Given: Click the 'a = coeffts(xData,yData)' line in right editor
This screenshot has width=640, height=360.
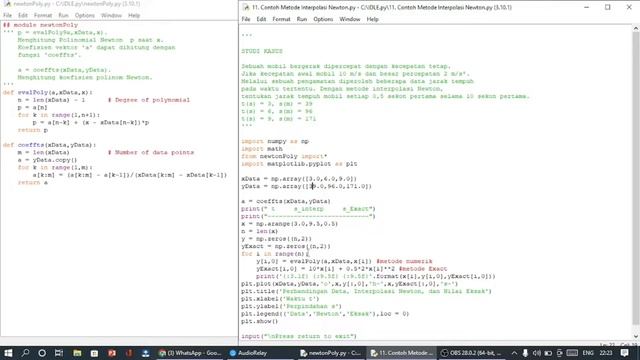Looking at the screenshot, I should 286,201.
